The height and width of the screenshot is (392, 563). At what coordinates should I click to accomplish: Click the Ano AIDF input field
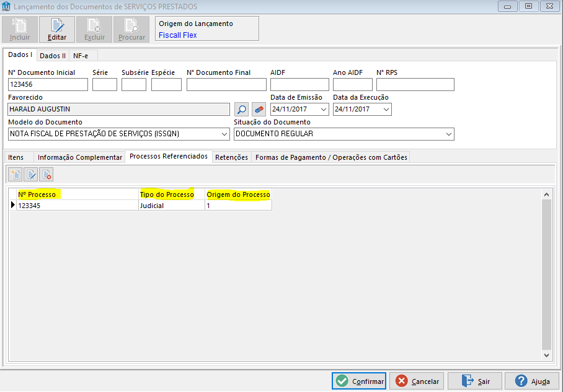[x=353, y=85]
